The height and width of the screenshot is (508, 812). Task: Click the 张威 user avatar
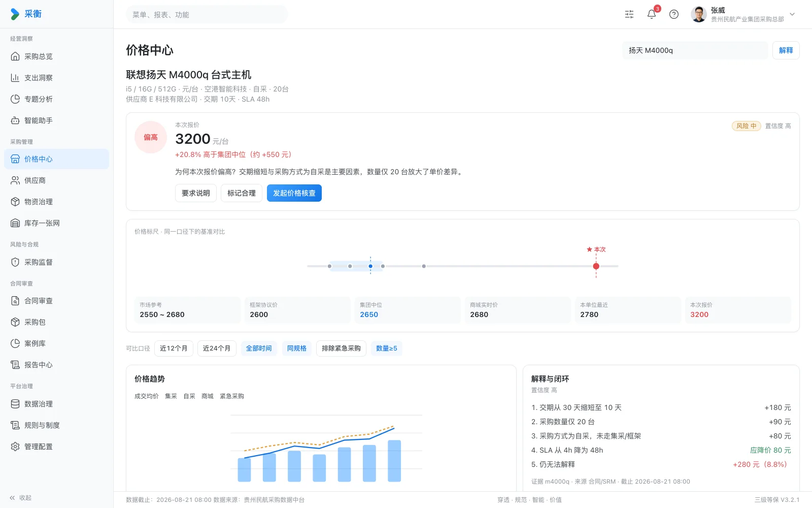point(699,14)
